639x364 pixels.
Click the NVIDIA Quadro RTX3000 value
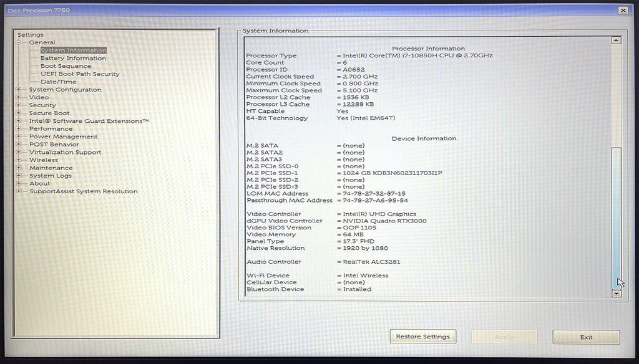[x=384, y=221]
